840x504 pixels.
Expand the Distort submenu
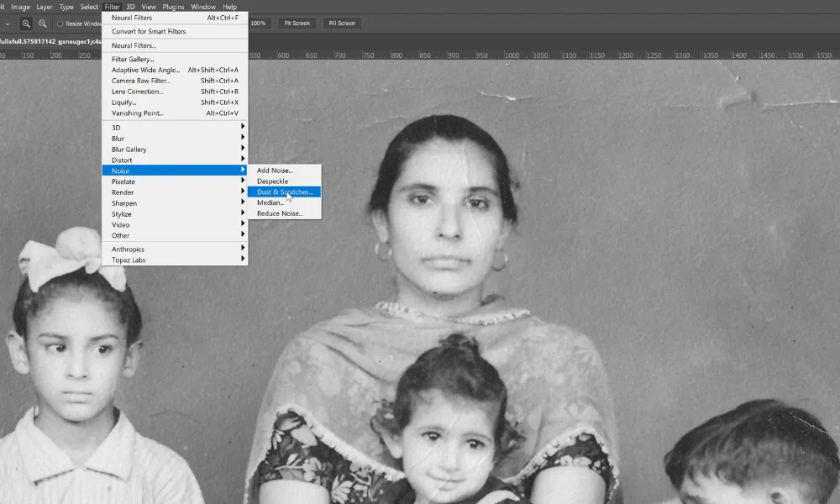coord(175,160)
